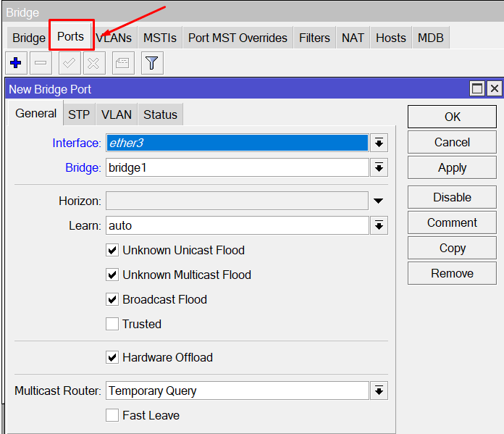Click the OK button
This screenshot has height=434, width=504.
[x=452, y=117]
